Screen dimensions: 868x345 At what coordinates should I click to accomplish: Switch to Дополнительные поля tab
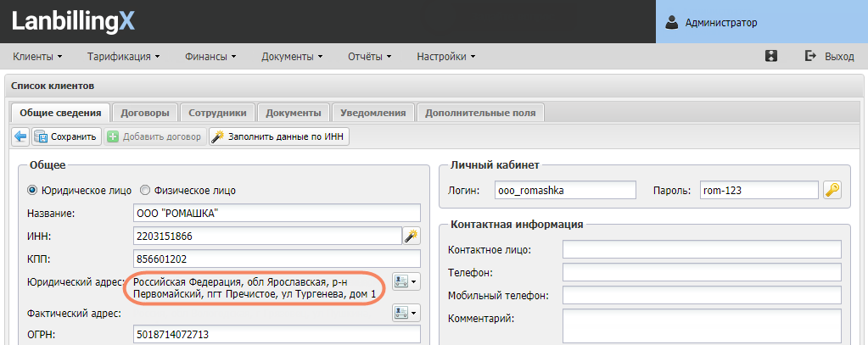(x=480, y=113)
